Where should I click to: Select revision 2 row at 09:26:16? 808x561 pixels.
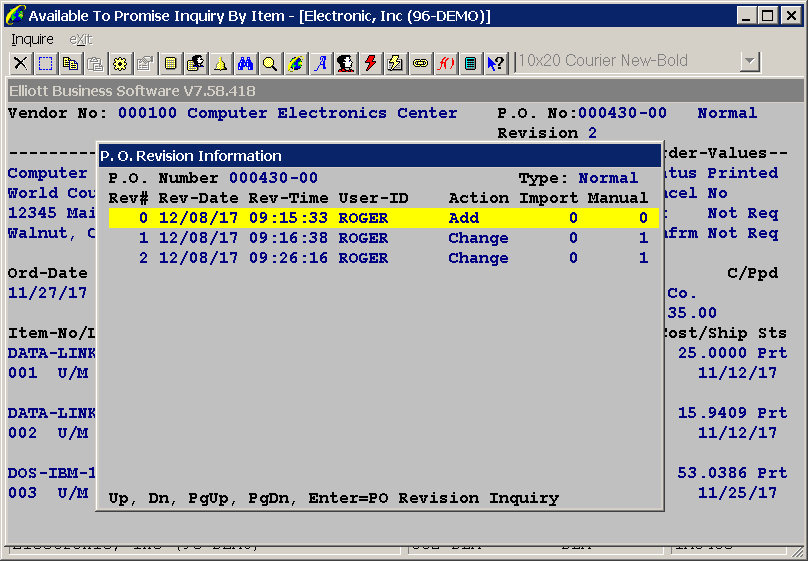[383, 258]
